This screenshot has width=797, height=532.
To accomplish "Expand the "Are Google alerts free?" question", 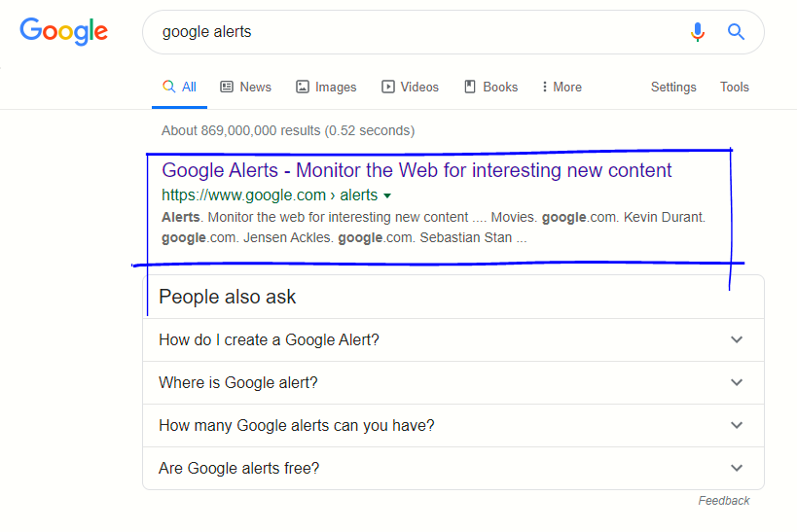I will point(737,468).
